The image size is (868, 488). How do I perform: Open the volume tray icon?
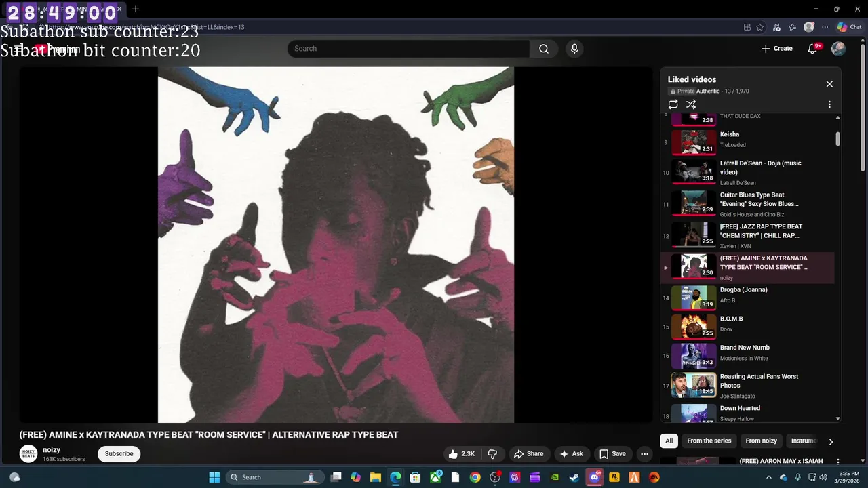(823, 477)
